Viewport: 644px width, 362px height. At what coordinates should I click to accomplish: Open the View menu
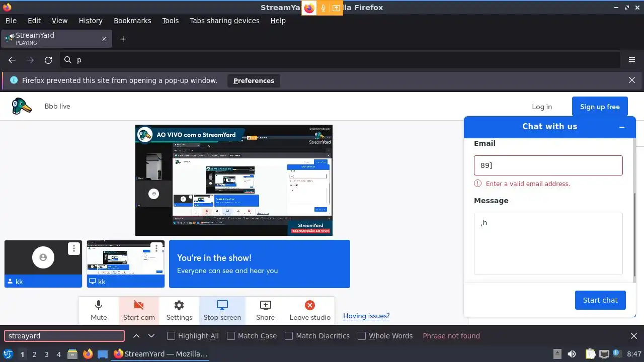(59, 21)
